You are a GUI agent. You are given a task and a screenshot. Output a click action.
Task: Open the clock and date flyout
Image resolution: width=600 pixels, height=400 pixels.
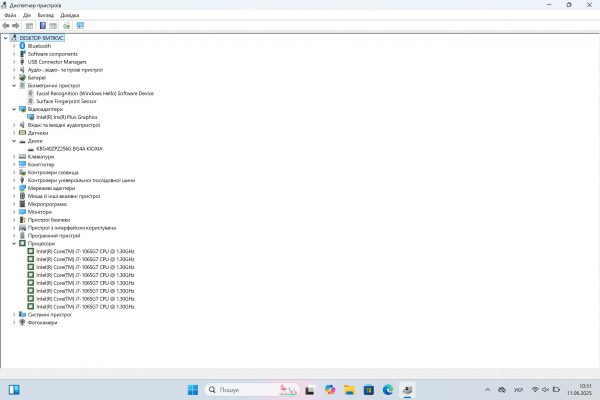coord(579,390)
